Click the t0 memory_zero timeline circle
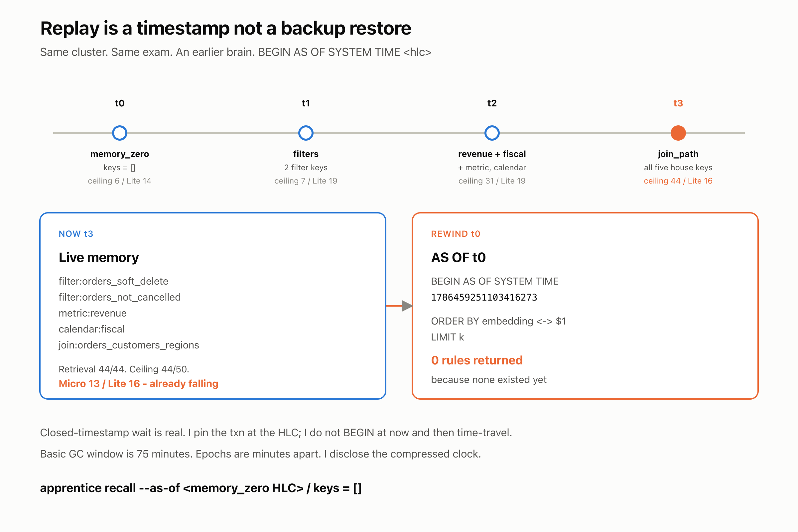The image size is (798, 532). coord(119,133)
